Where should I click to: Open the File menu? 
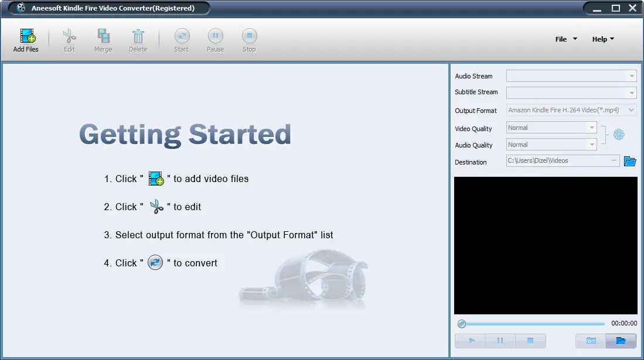click(566, 39)
